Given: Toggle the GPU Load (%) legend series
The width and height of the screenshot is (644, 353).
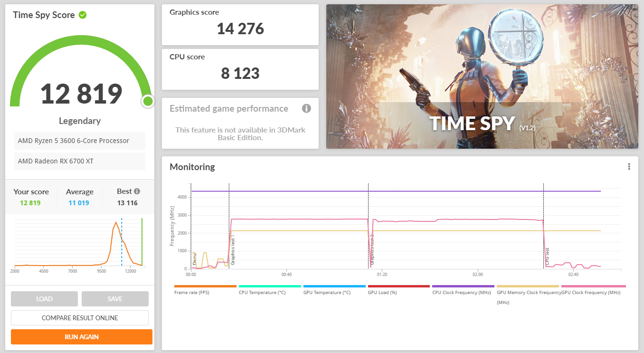Looking at the screenshot, I should tap(399, 289).
